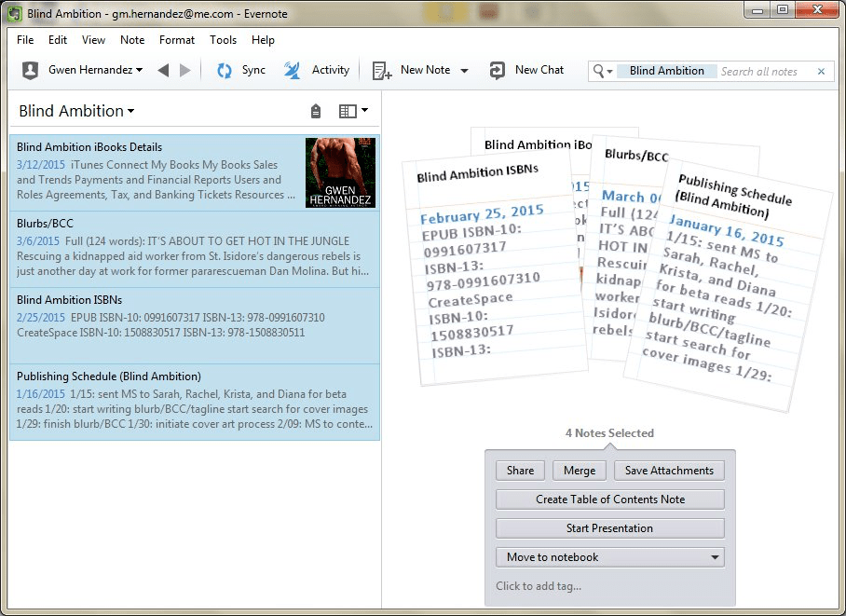Click the 1/16/2015 date in note list
Screen dimensions: 846x616
40,394
